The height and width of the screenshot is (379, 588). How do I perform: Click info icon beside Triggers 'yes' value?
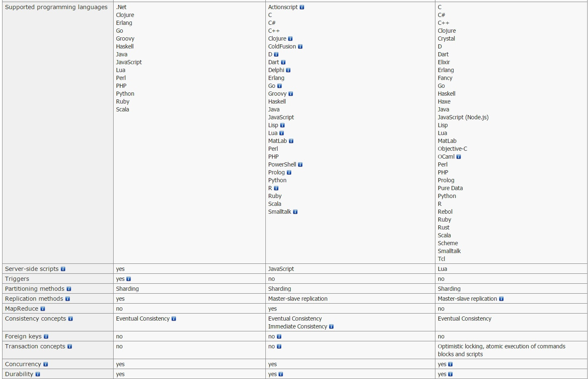[129, 279]
